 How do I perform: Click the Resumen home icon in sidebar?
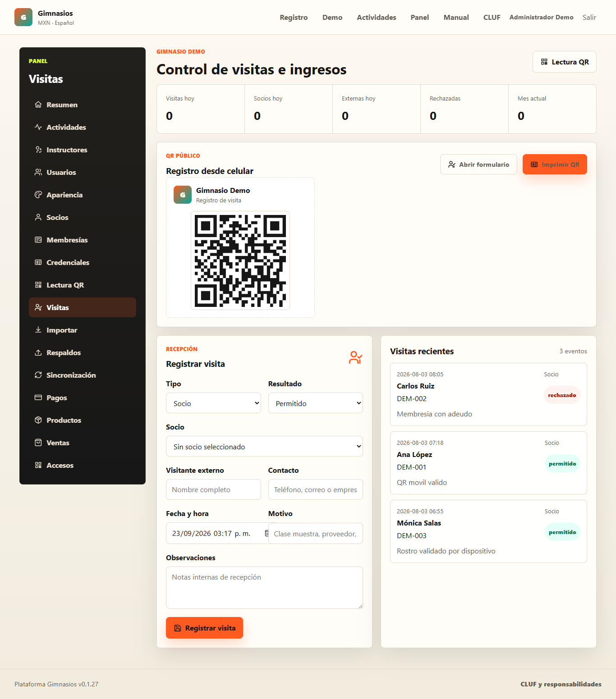[x=38, y=105]
